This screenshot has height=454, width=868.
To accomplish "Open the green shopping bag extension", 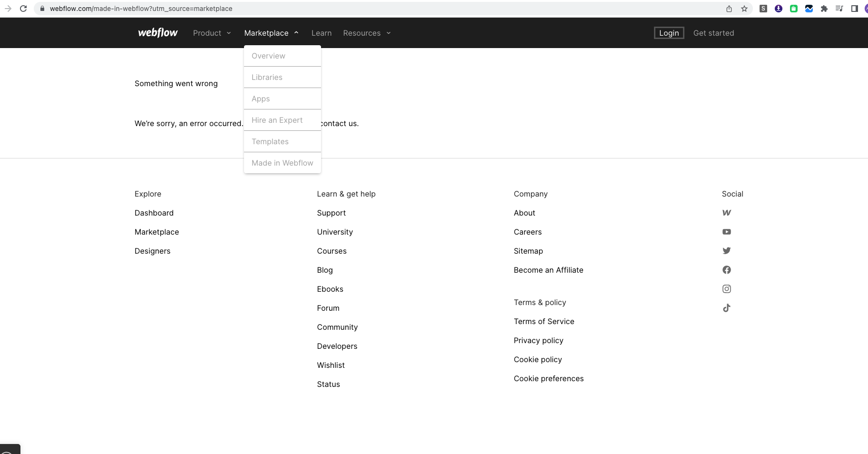I will (794, 9).
